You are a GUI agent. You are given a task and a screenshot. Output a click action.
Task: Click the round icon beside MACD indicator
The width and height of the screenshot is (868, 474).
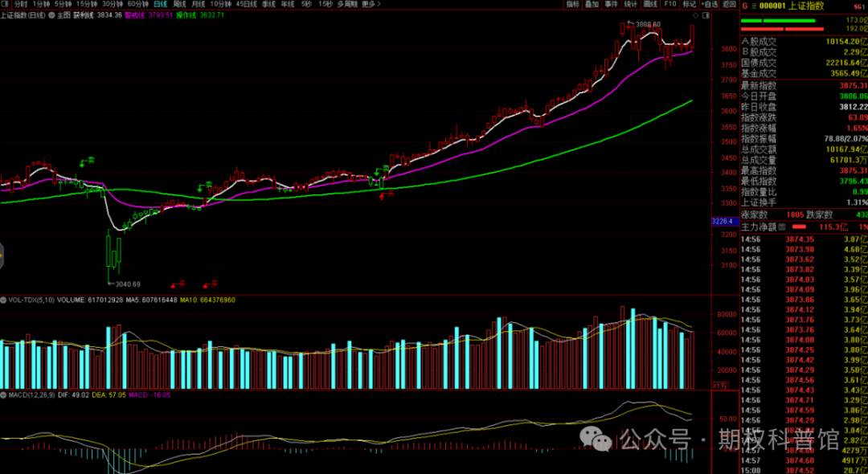pyautogui.click(x=3, y=396)
